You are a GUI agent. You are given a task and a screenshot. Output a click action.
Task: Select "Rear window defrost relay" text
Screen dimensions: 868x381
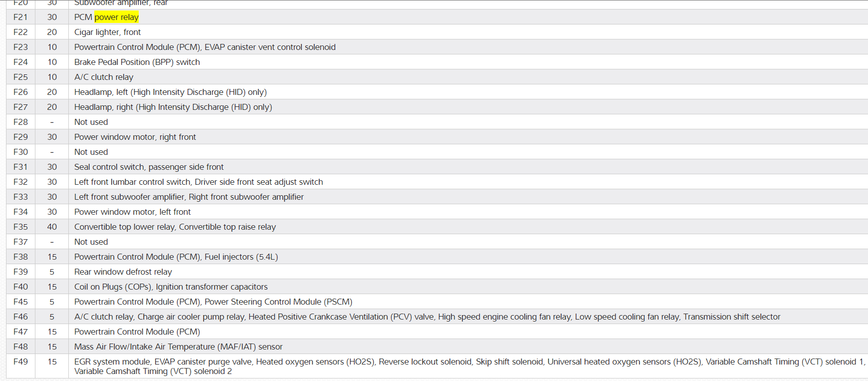coord(123,272)
